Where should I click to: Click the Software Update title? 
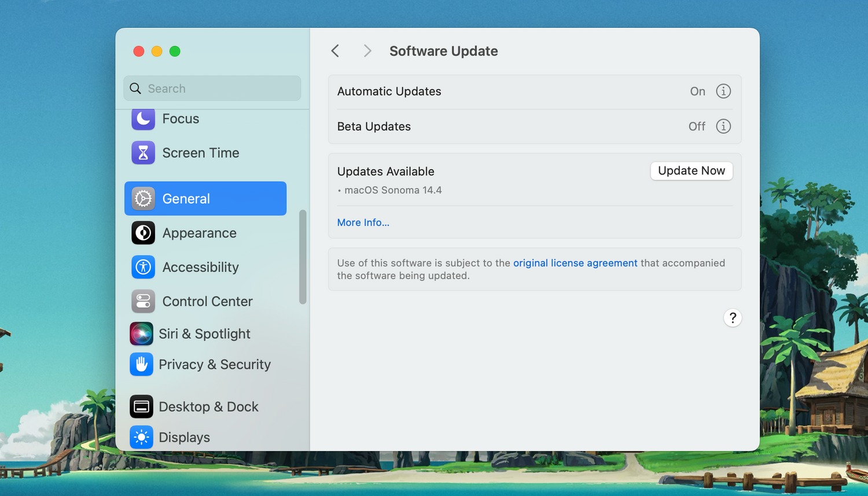(x=444, y=51)
